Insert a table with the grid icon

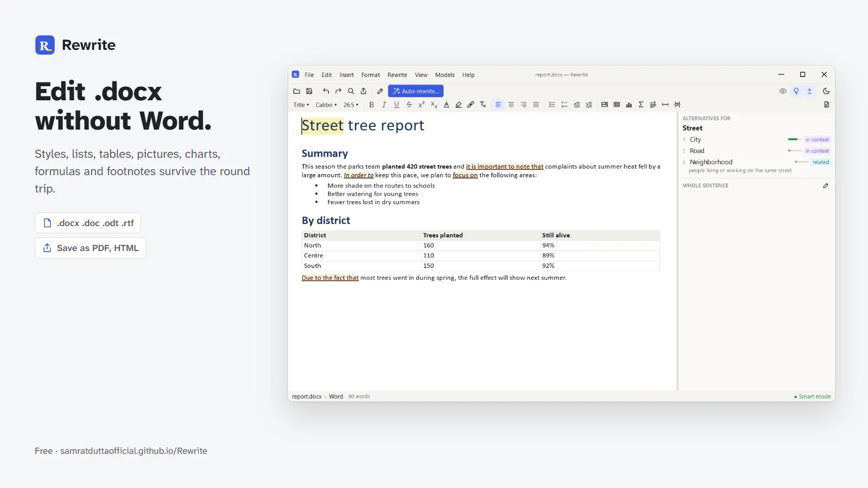[617, 105]
